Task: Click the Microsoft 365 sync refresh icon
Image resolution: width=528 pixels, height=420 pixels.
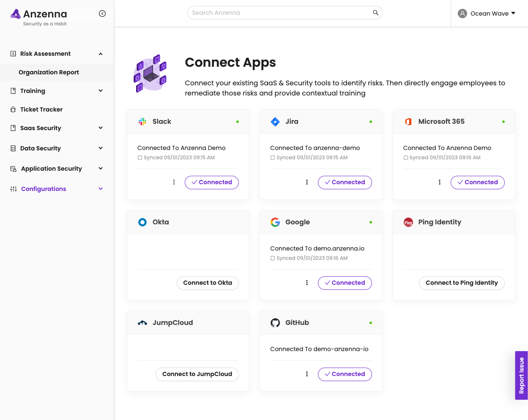Action: tap(406, 158)
